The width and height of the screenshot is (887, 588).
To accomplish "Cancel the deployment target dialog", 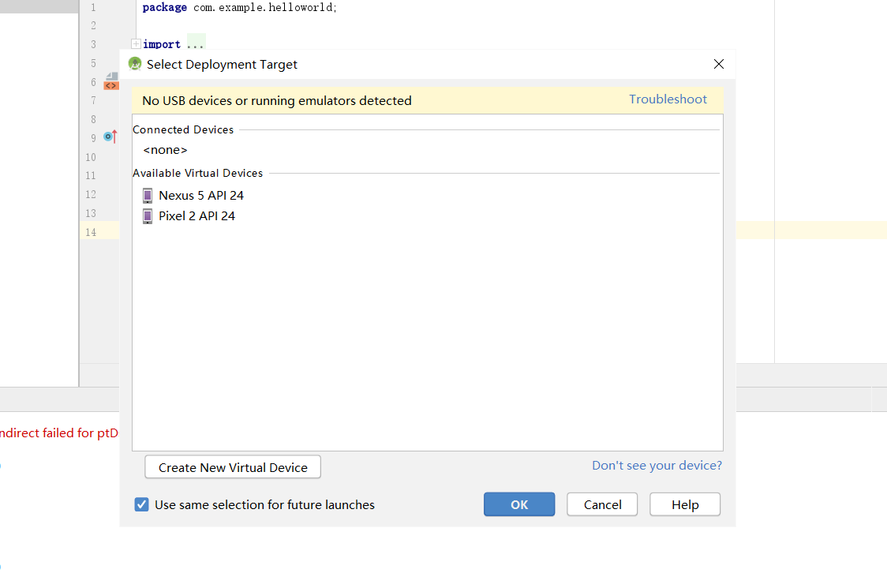I will (x=603, y=504).
